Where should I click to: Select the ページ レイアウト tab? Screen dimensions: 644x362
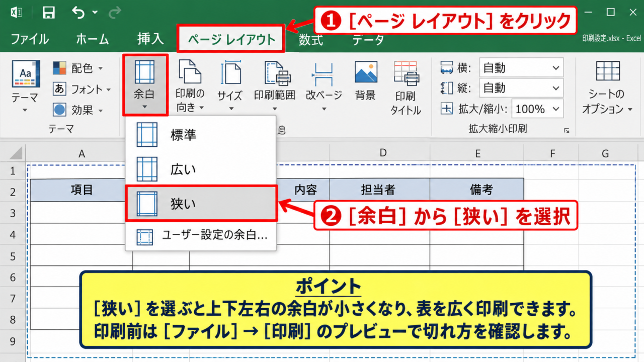(231, 40)
